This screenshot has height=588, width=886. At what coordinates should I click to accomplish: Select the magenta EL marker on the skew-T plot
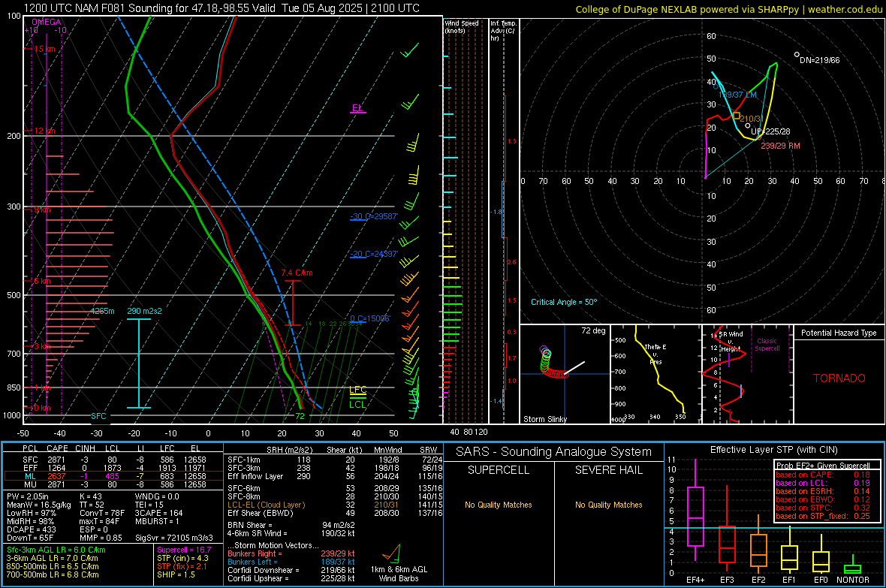pyautogui.click(x=357, y=107)
